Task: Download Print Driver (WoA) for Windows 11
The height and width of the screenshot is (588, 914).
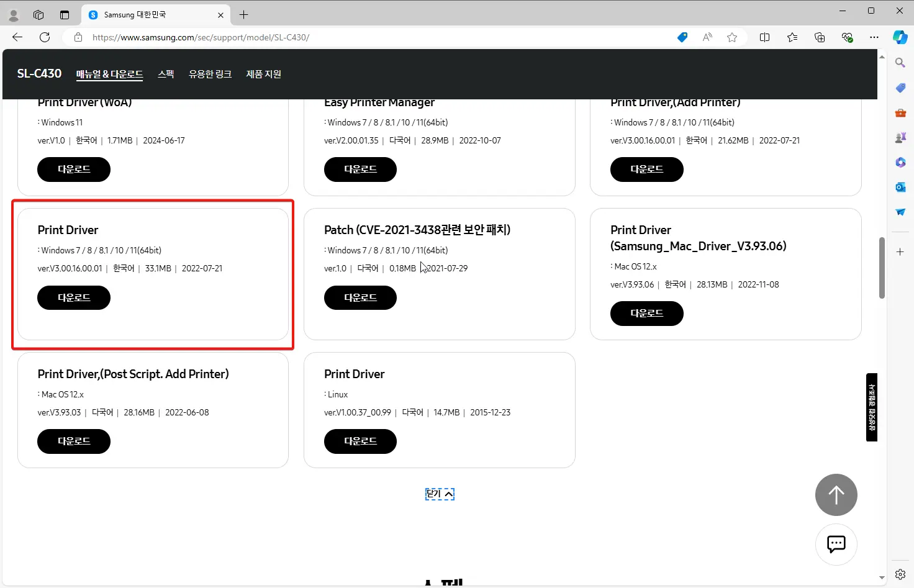Action: click(x=74, y=170)
